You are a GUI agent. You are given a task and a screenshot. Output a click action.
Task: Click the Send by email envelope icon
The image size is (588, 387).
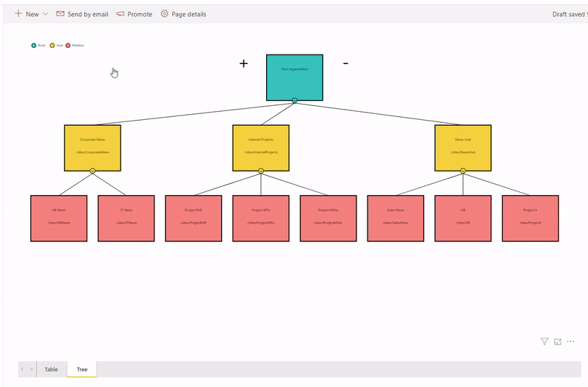pyautogui.click(x=60, y=14)
